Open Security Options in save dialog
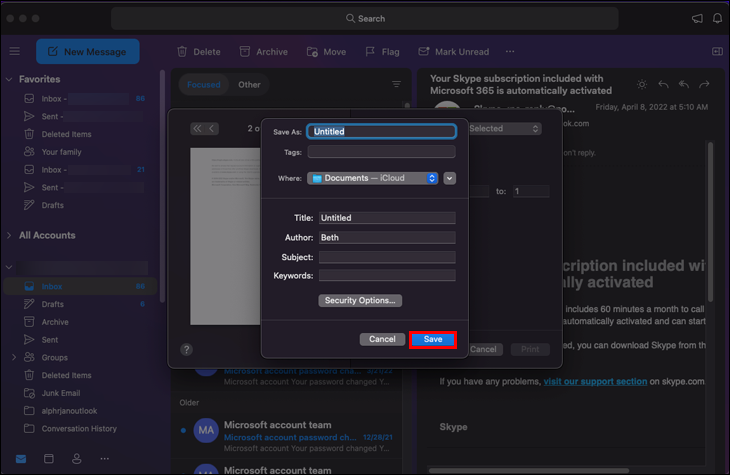This screenshot has width=730, height=475. click(x=360, y=300)
